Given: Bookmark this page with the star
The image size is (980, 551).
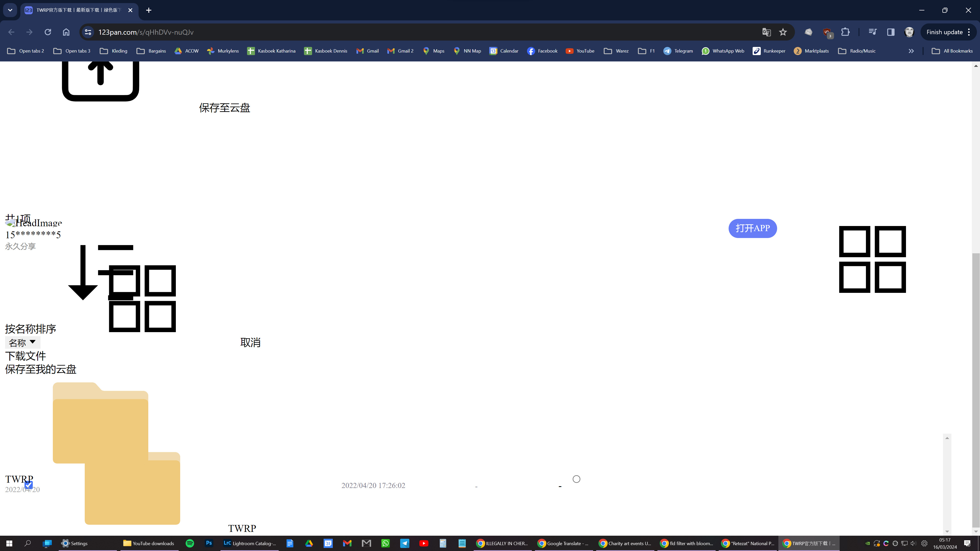Looking at the screenshot, I should tap(783, 32).
